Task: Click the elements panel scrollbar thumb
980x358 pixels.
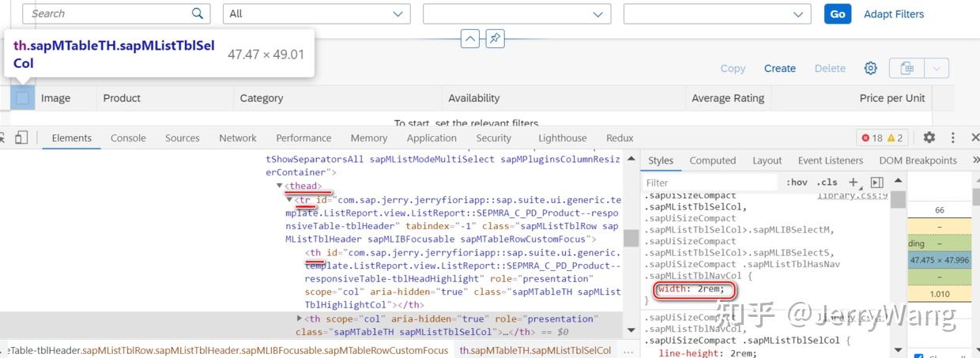Action: click(x=631, y=238)
